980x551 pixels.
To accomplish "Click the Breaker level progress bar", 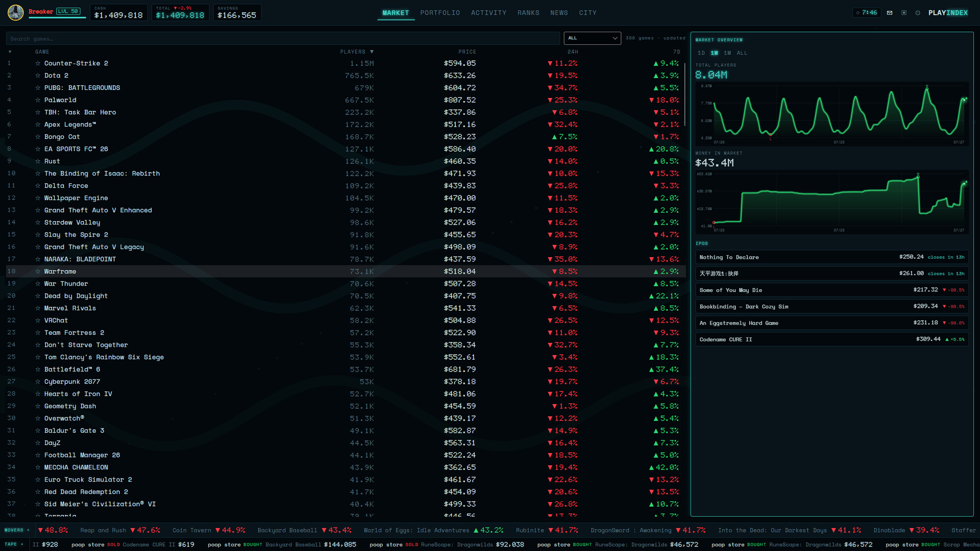I will click(57, 18).
